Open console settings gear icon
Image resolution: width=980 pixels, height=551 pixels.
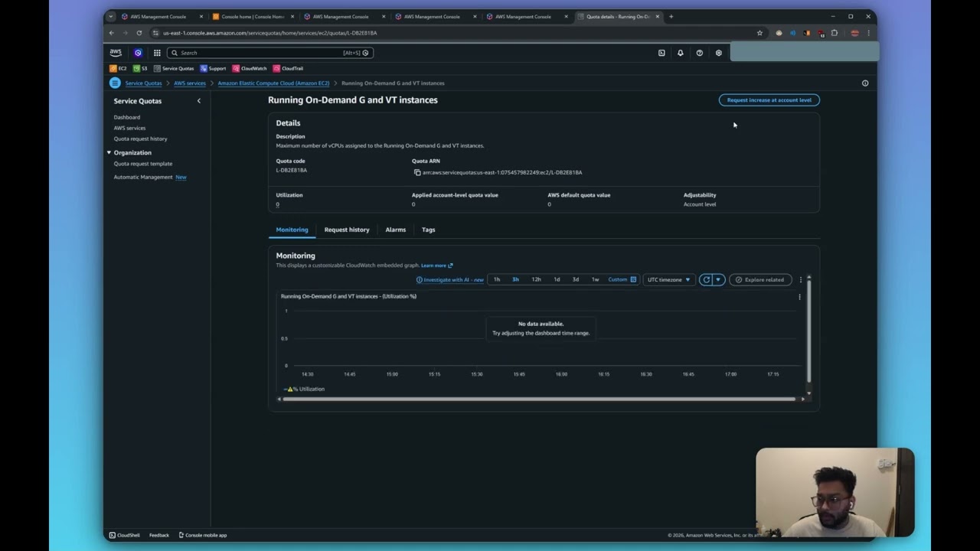(718, 53)
